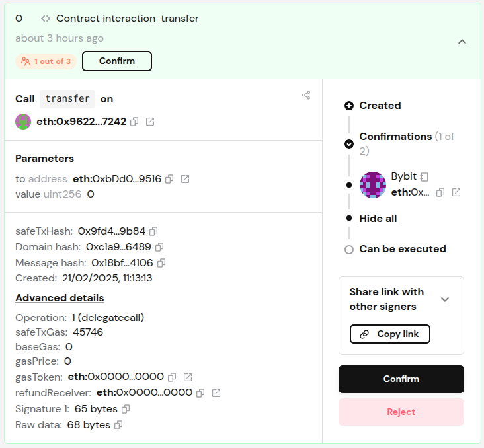Reject the transaction
Viewport: 484px width, 448px height.
[401, 412]
